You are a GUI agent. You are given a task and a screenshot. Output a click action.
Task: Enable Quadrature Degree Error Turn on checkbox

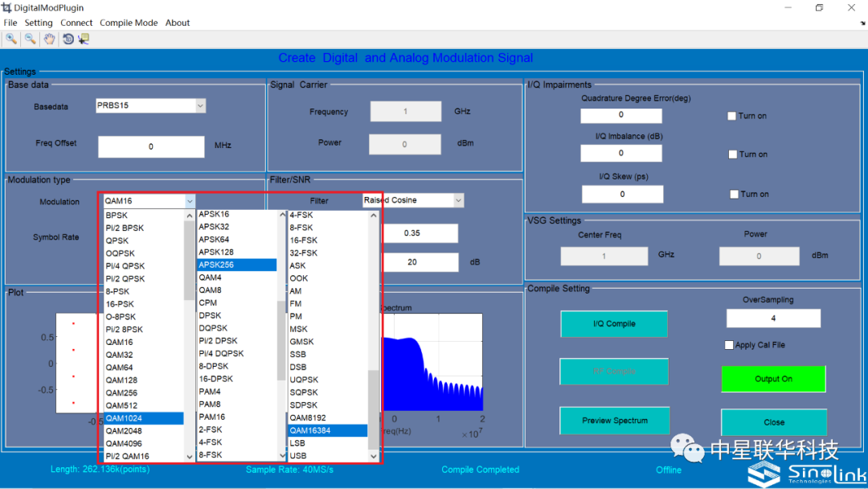[x=732, y=116]
